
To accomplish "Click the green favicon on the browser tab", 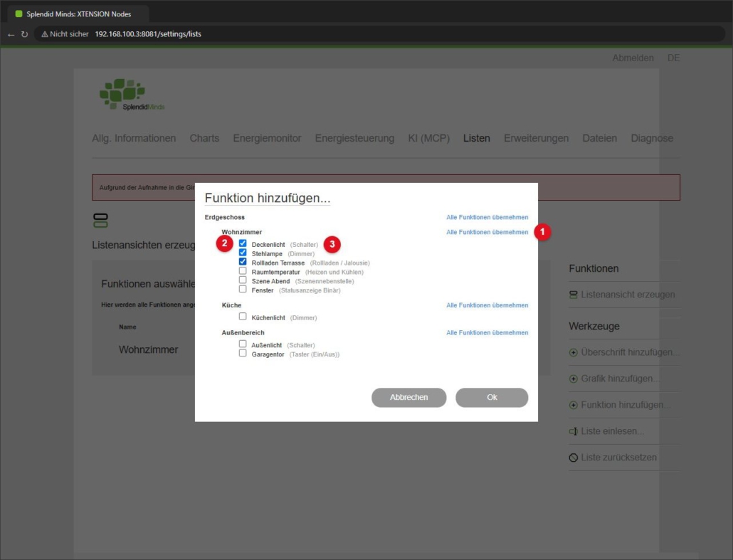I will click(19, 14).
